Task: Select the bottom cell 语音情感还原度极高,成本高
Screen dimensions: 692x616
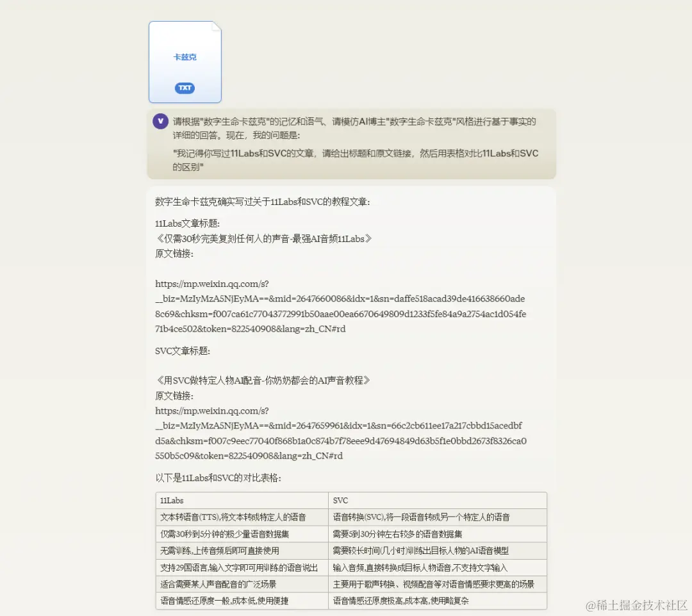Action: [438, 601]
